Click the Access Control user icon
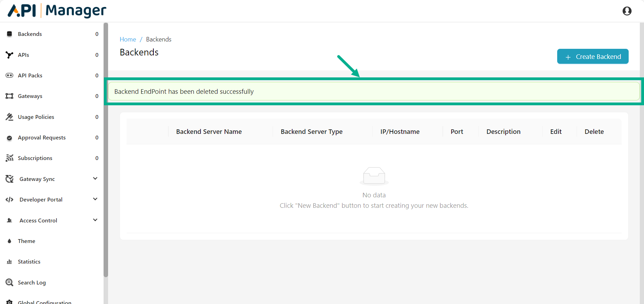 pos(9,220)
